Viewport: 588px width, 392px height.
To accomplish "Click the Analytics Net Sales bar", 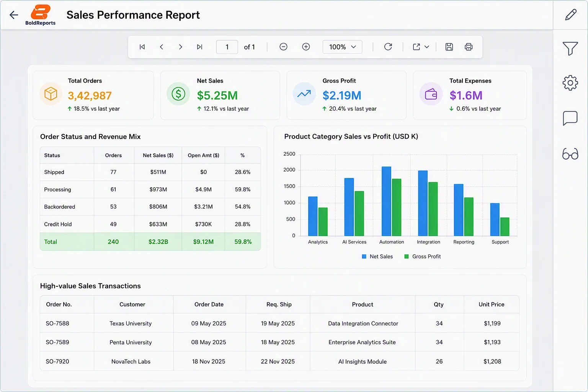I will click(x=313, y=216).
